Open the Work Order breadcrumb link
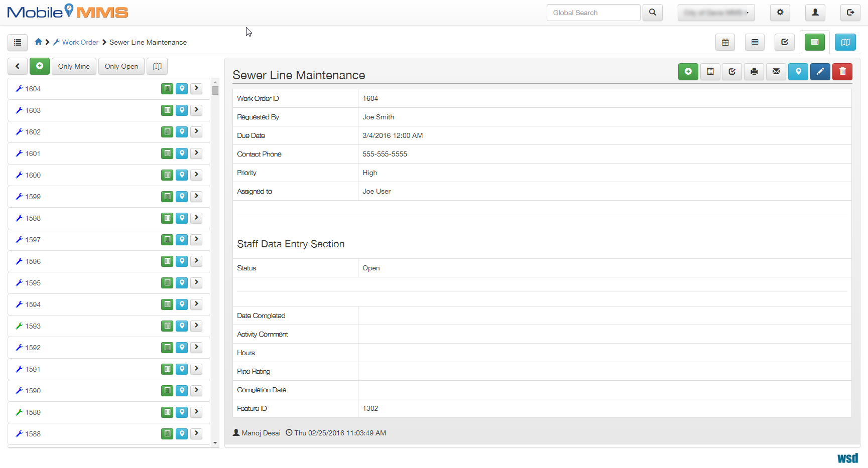Image resolution: width=868 pixels, height=468 pixels. pyautogui.click(x=80, y=42)
